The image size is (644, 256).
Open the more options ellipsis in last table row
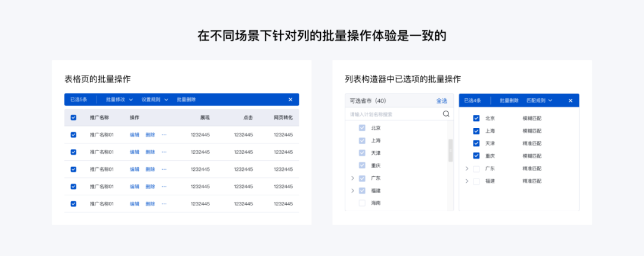[x=164, y=204]
